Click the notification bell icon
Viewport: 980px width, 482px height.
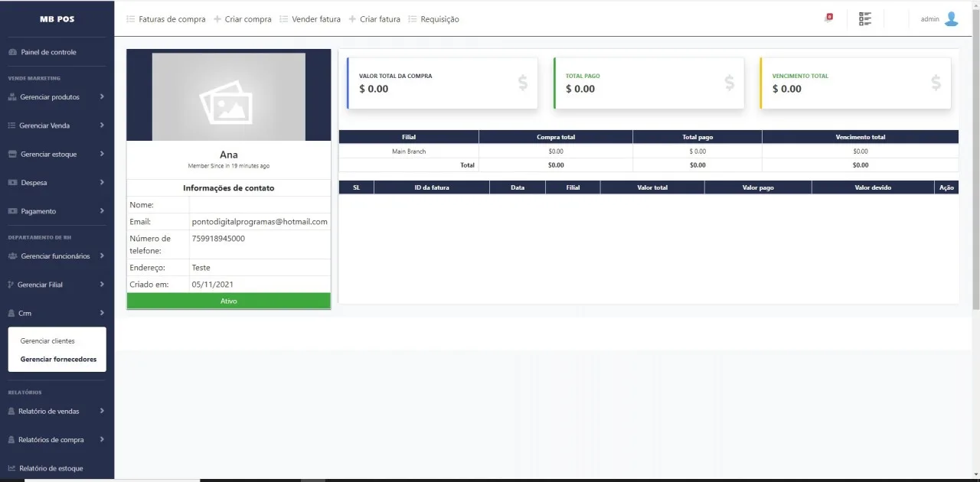pos(828,18)
